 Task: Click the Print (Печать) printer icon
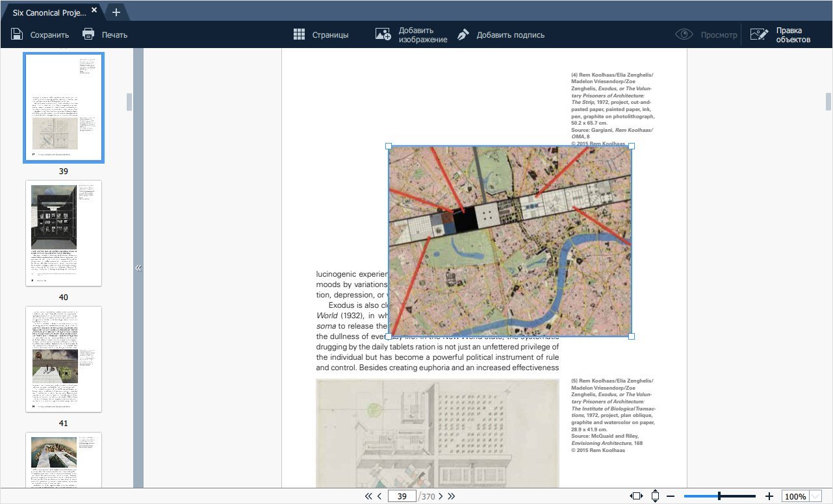pyautogui.click(x=88, y=34)
